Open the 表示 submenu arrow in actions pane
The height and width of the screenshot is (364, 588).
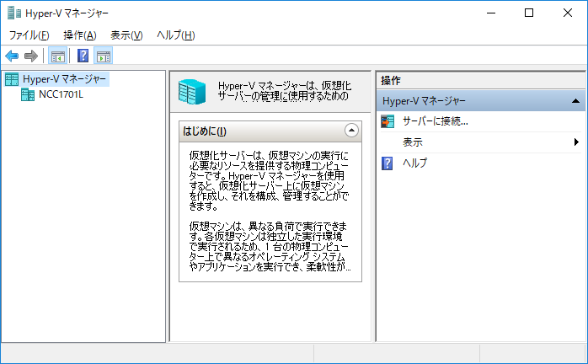point(576,142)
